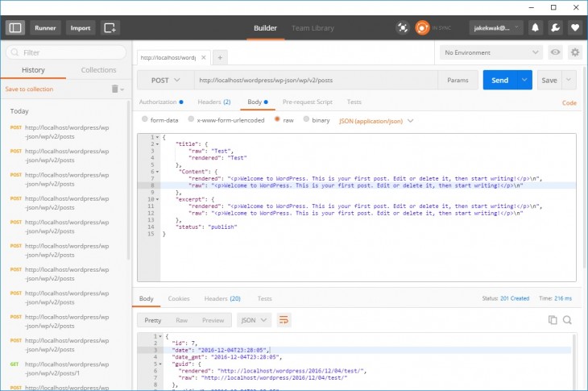Click the request URL input field

point(314,81)
